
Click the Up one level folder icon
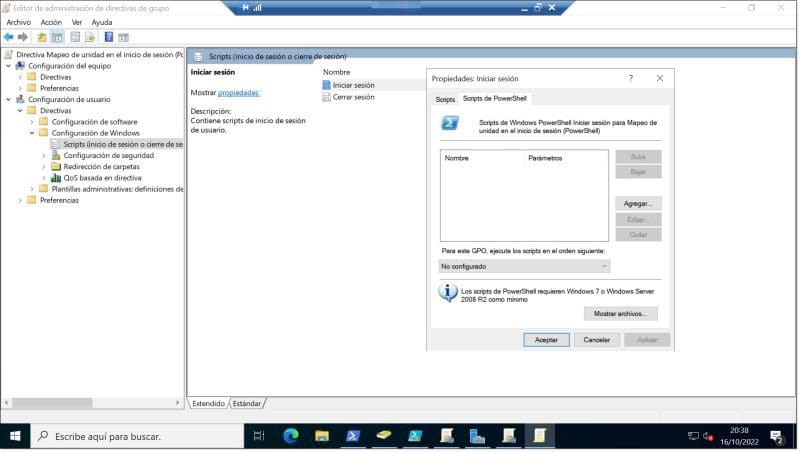click(42, 37)
